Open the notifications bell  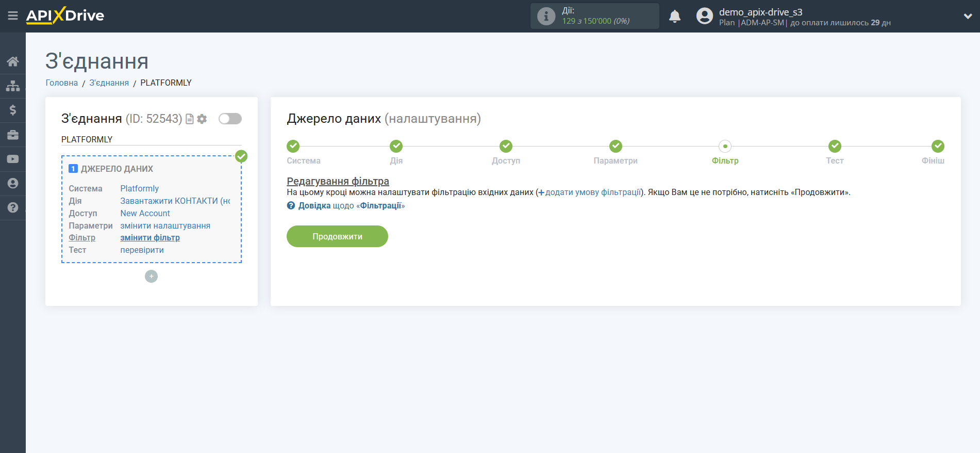pos(675,16)
